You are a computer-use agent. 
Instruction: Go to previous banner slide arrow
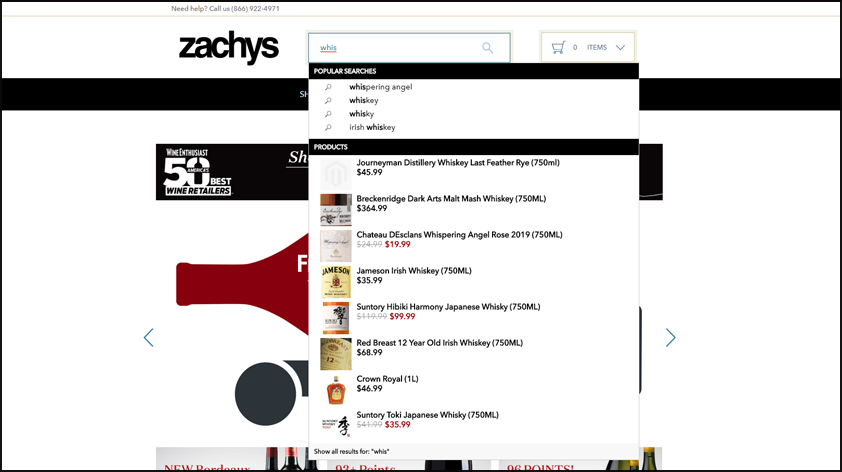pos(149,338)
